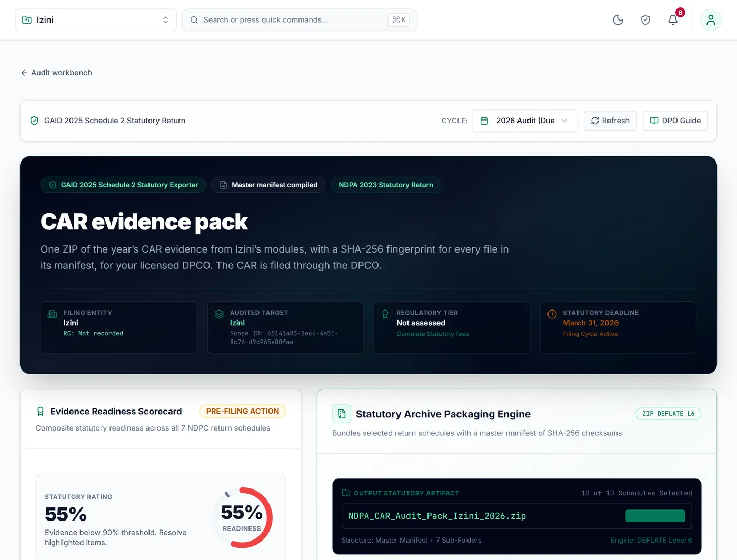Screen dimensions: 737x560
Task: Click the ZIP DEFLATE L6 tag
Action: coord(669,414)
